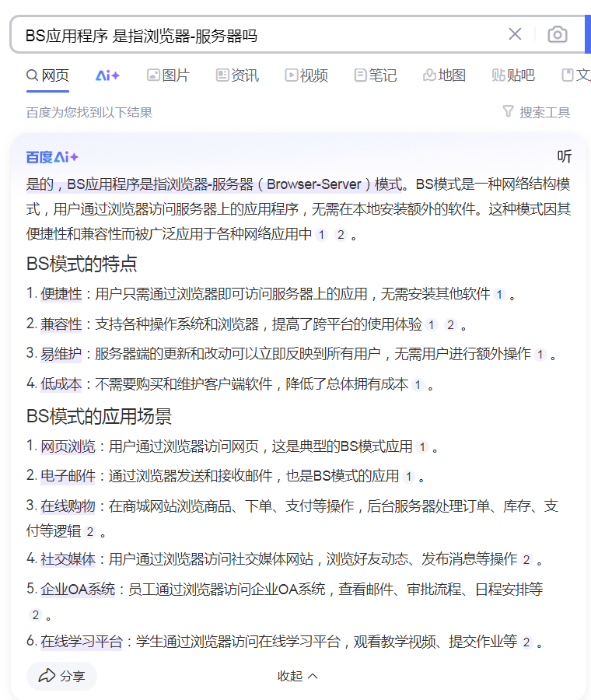Click the 百度Ai+ logo
591x700 pixels.
click(52, 157)
